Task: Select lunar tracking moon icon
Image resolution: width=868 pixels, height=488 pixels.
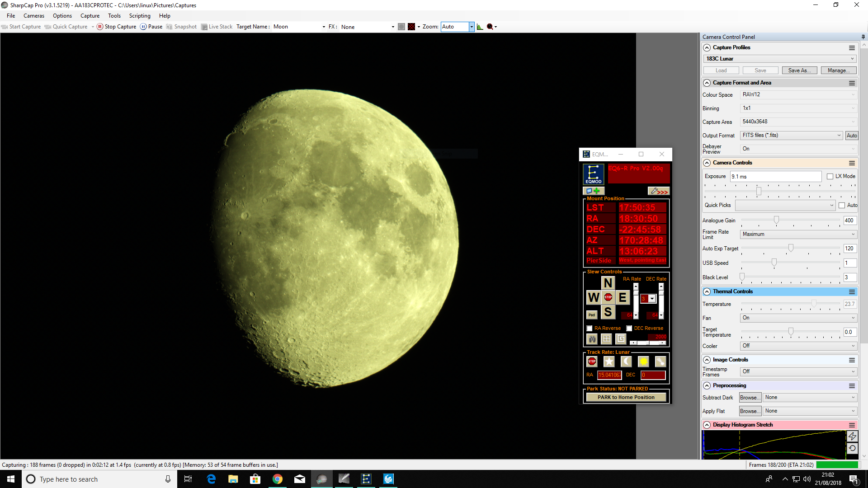Action: click(626, 361)
